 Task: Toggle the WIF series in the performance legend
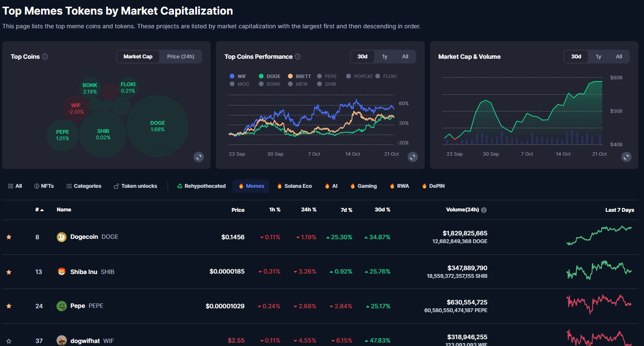click(x=238, y=76)
